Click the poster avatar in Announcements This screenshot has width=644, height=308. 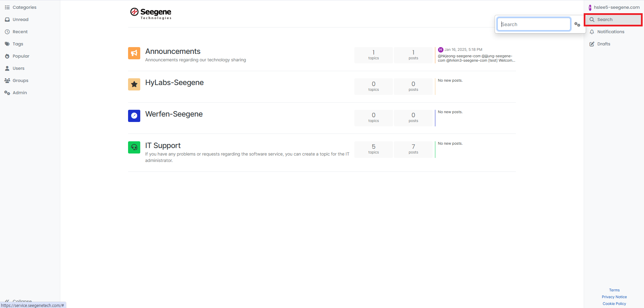click(440, 50)
